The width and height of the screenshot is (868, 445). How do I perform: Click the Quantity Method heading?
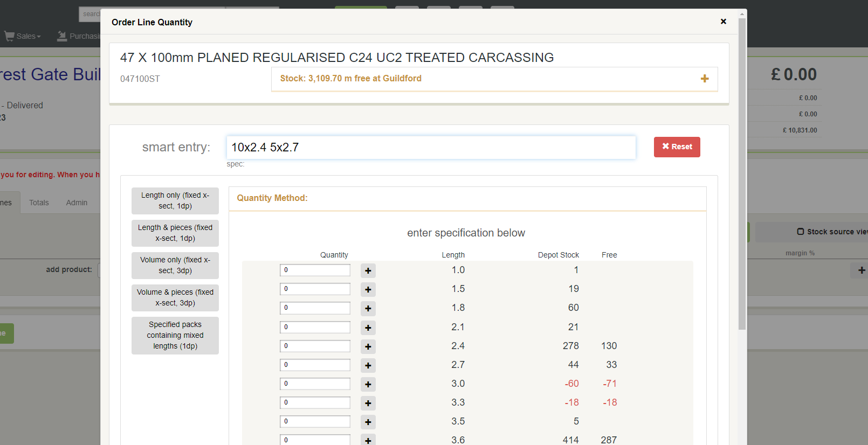pos(272,198)
